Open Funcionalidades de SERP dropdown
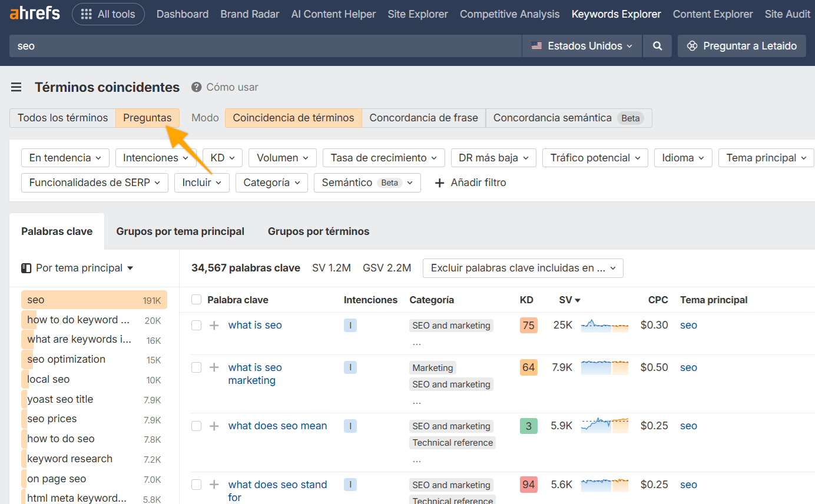Viewport: 815px width, 504px height. (95, 183)
